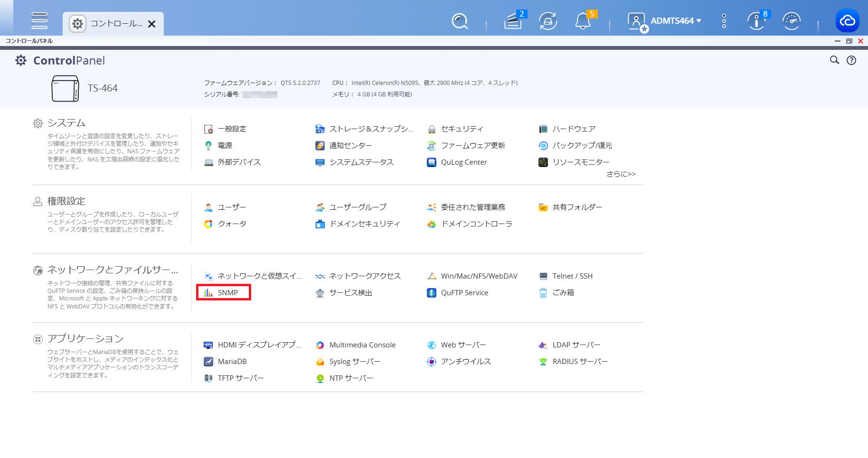Open ユーザー settings
The width and height of the screenshot is (868, 458).
[x=225, y=207]
